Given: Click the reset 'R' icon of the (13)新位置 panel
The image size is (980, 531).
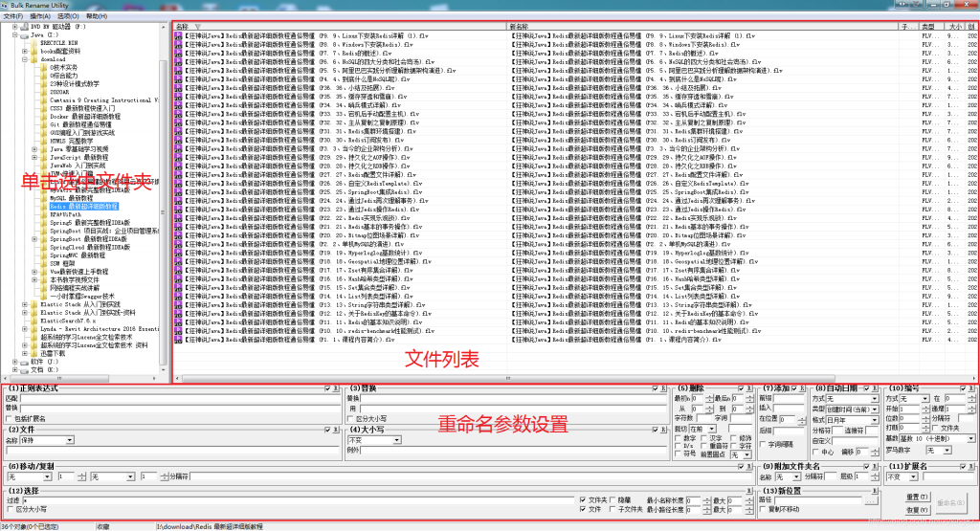Looking at the screenshot, I should tap(875, 491).
